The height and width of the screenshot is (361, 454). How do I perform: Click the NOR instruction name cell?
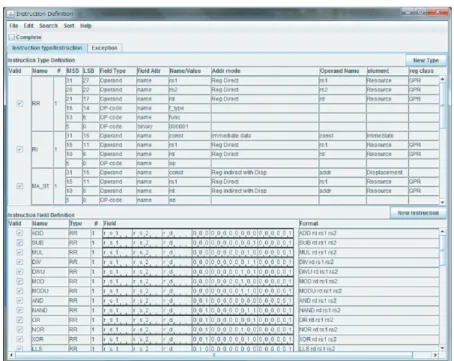[x=50, y=329]
